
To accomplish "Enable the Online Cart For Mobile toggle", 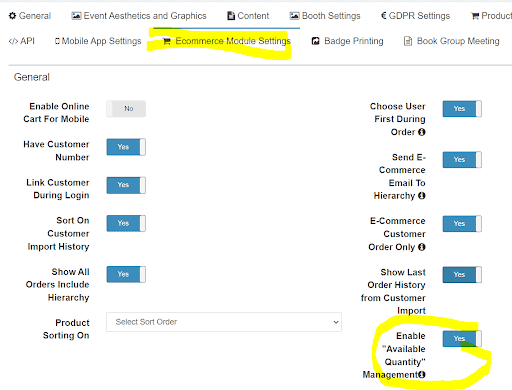I will [x=126, y=109].
